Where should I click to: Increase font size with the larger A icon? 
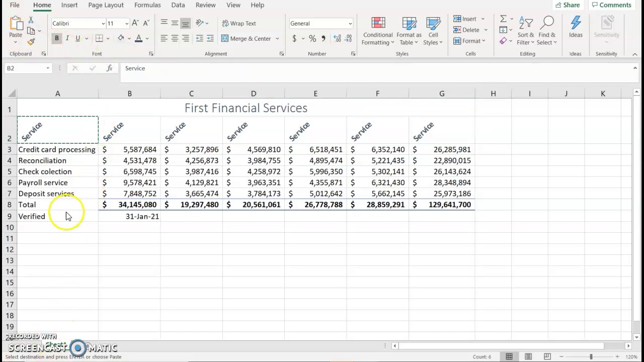click(135, 23)
